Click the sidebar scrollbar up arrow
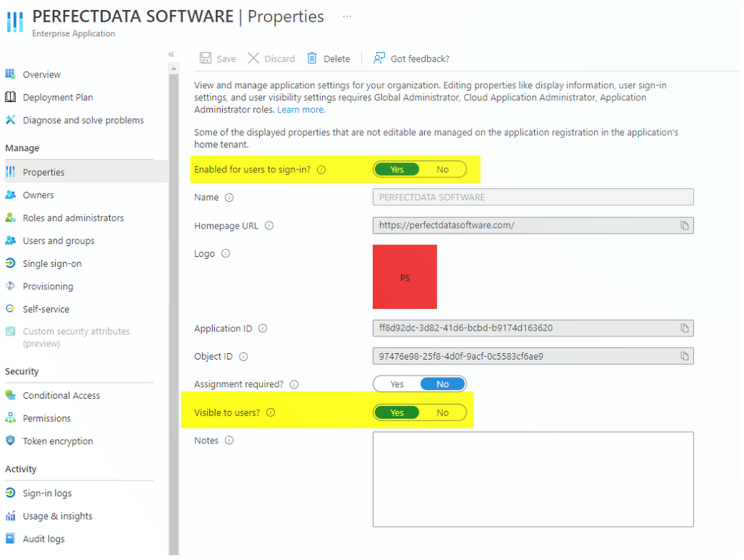The width and height of the screenshot is (744, 560). coord(174,69)
